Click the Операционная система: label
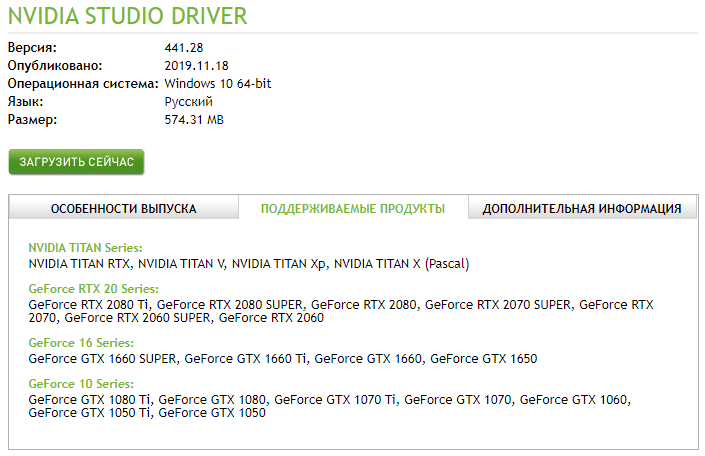705x456 pixels. click(83, 84)
